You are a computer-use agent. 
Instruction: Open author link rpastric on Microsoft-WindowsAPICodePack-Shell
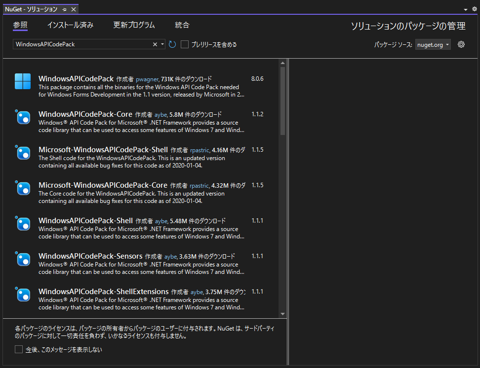(200, 150)
